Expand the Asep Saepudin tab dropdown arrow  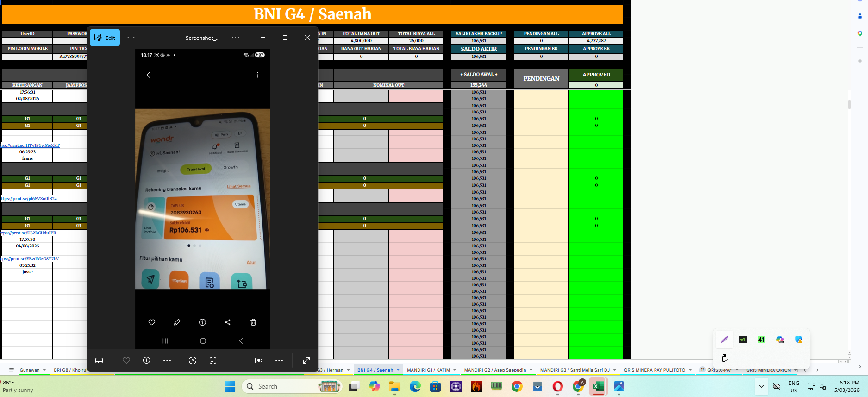[531, 370]
